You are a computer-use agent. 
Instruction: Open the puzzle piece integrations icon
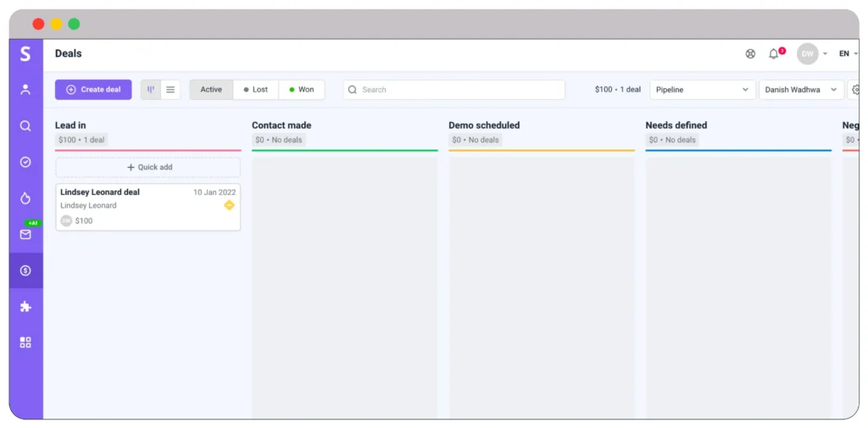pyautogui.click(x=25, y=307)
